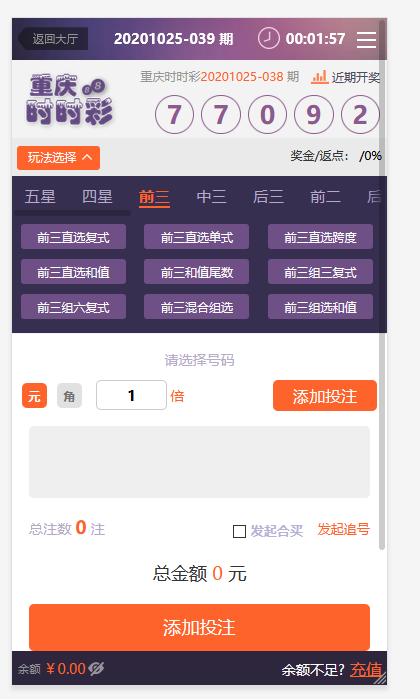The image size is (420, 699).
Task: Choose 前三组三复式 play type
Action: [320, 271]
